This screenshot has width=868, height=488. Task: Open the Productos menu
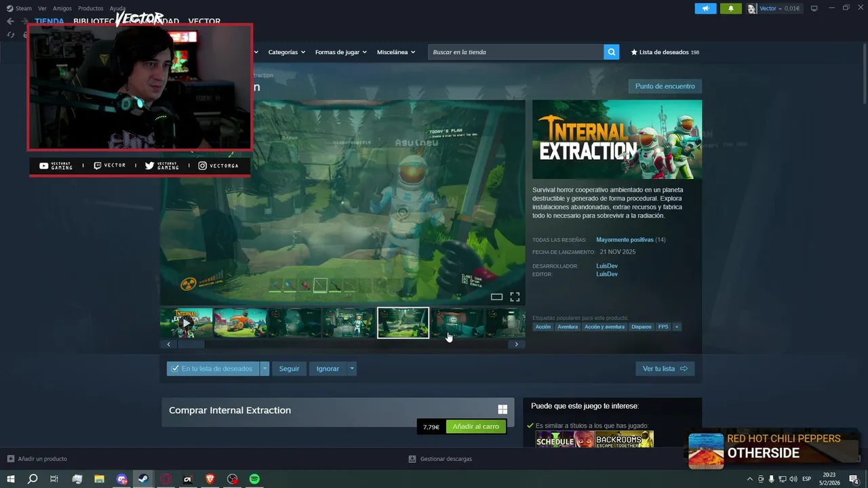click(90, 8)
